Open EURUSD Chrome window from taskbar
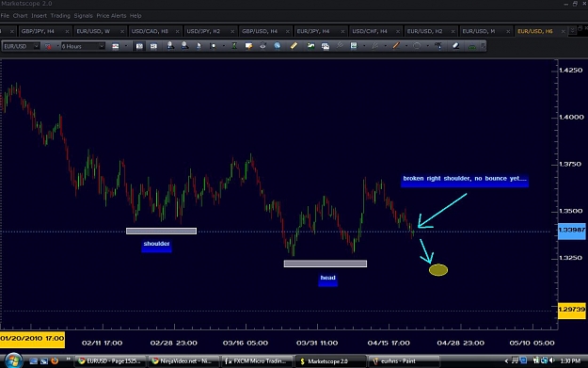Viewport: 588px width, 368px height. click(x=109, y=361)
